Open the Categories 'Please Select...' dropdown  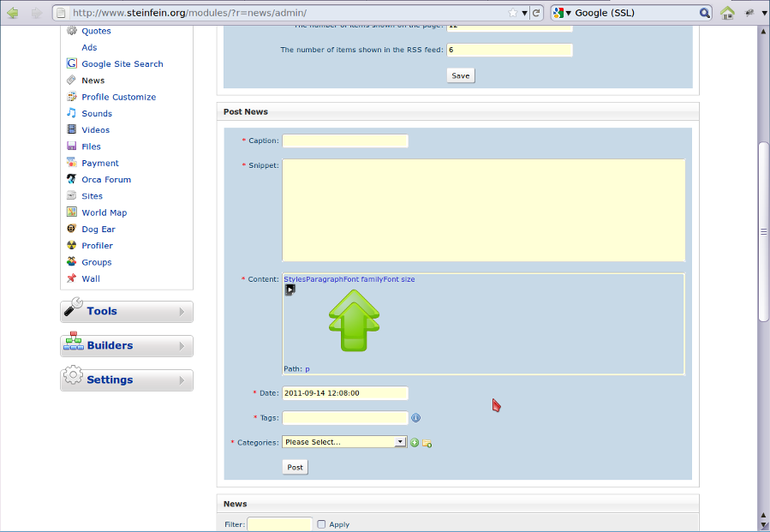click(344, 442)
